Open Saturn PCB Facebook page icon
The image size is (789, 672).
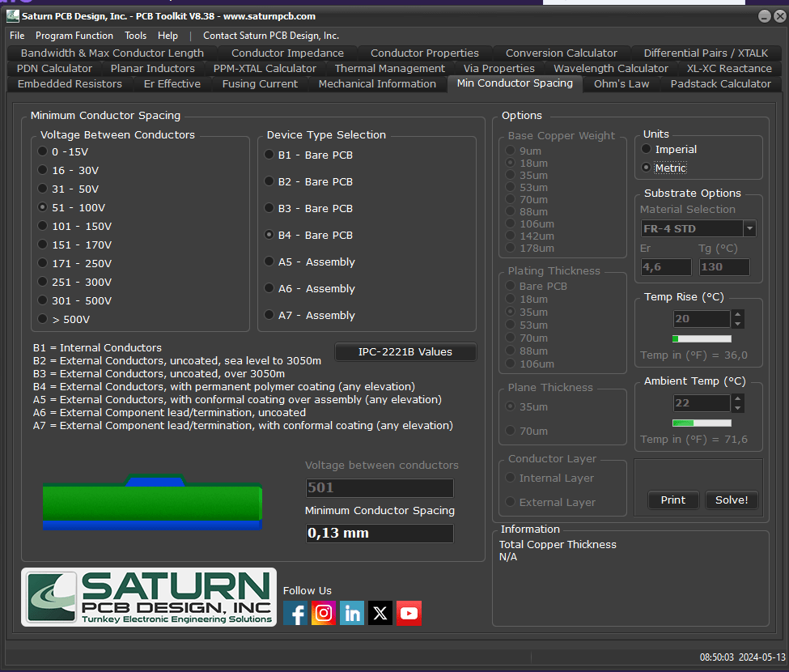pyautogui.click(x=295, y=613)
